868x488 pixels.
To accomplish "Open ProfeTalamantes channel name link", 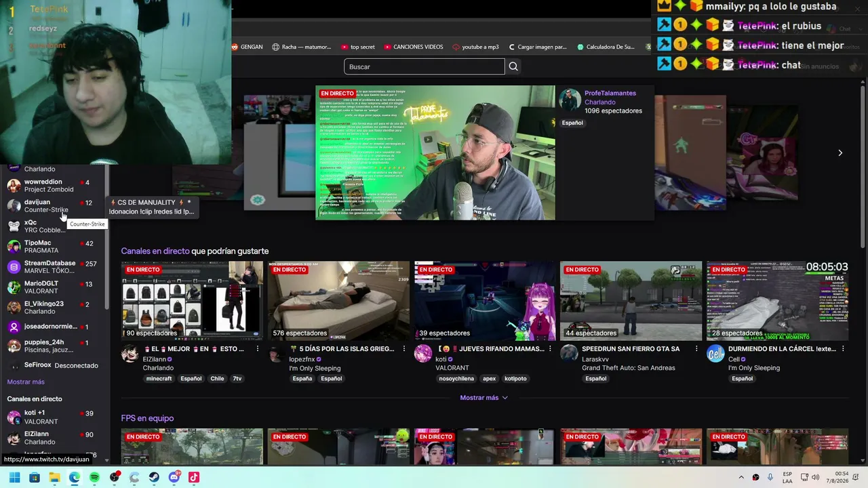I will (610, 94).
